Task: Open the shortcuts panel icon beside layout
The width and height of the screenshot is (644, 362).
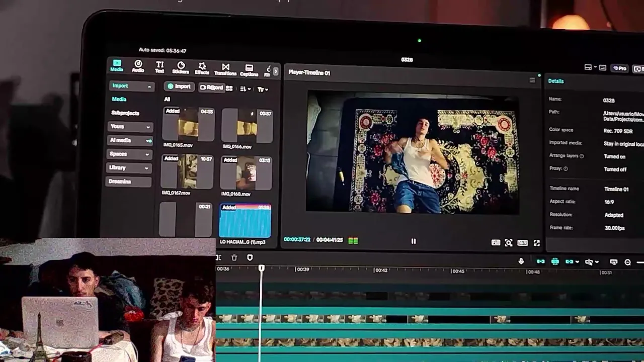Action: coord(603,67)
